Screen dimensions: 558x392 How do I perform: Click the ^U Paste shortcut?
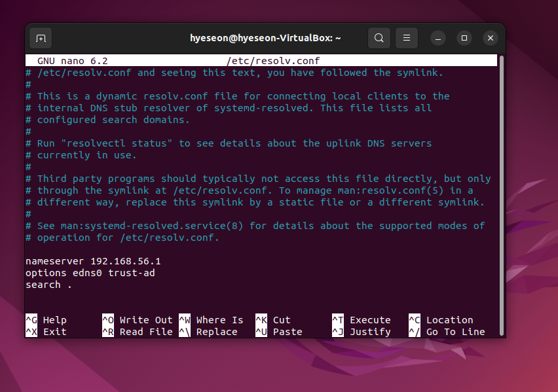tap(279, 332)
